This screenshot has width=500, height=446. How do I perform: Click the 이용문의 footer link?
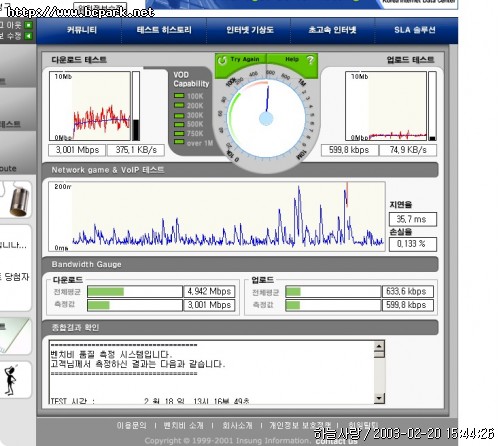pyautogui.click(x=131, y=425)
